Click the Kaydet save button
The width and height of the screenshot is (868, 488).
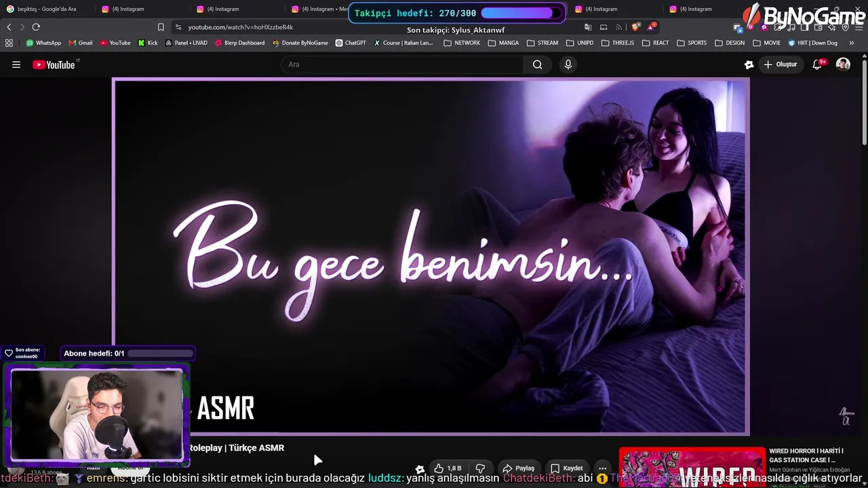click(567, 468)
